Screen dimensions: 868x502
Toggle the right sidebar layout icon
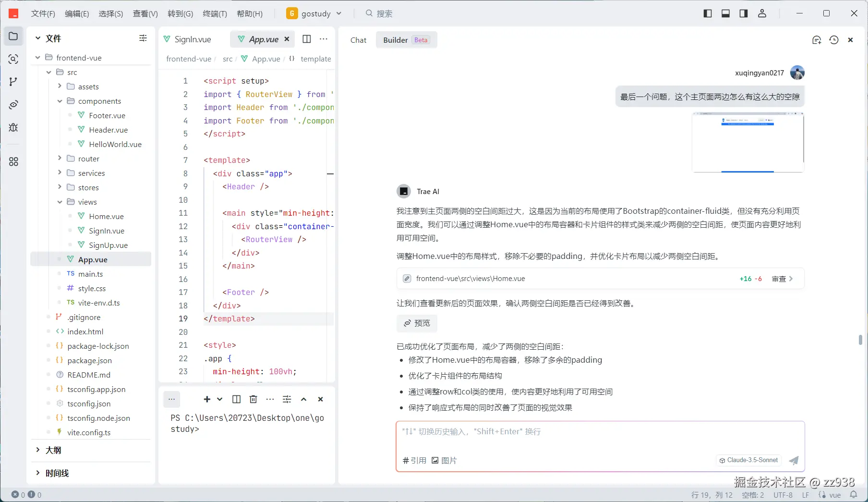744,13
